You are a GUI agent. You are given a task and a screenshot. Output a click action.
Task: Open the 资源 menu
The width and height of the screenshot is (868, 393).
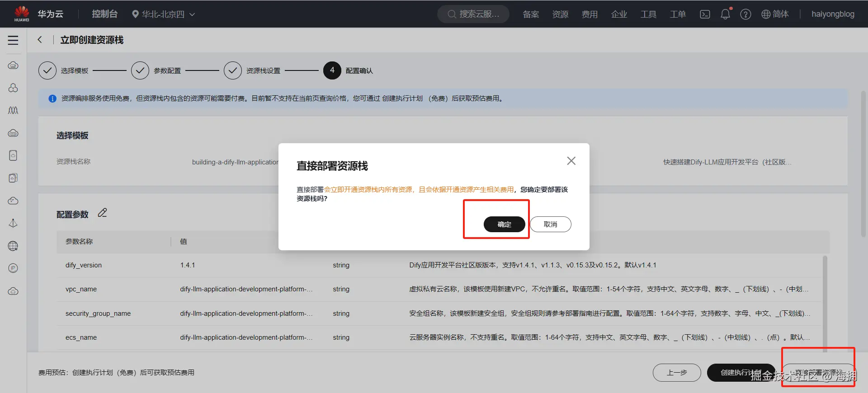[560, 14]
